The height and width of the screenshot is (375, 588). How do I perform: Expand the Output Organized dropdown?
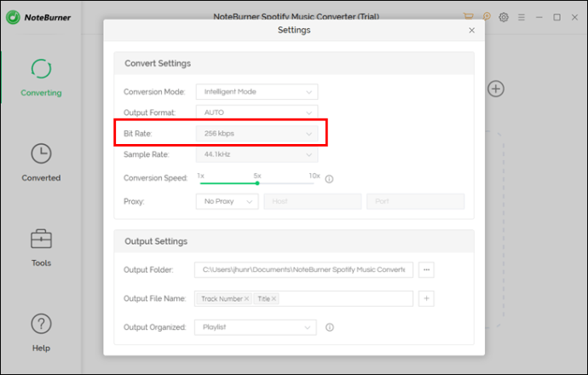[x=256, y=327]
